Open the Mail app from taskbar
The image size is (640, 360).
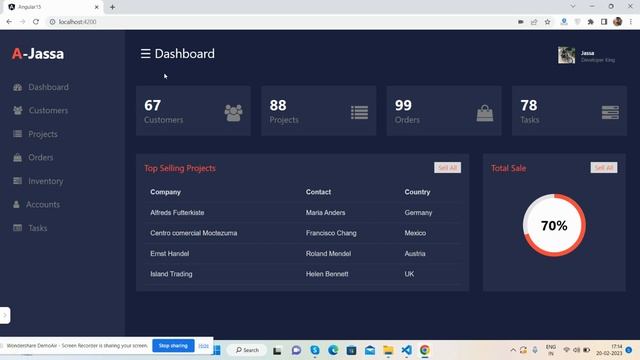(370, 350)
